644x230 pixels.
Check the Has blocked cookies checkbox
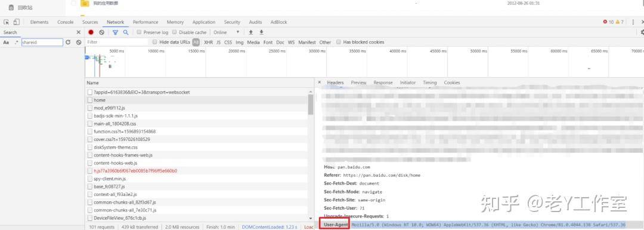pos(339,42)
